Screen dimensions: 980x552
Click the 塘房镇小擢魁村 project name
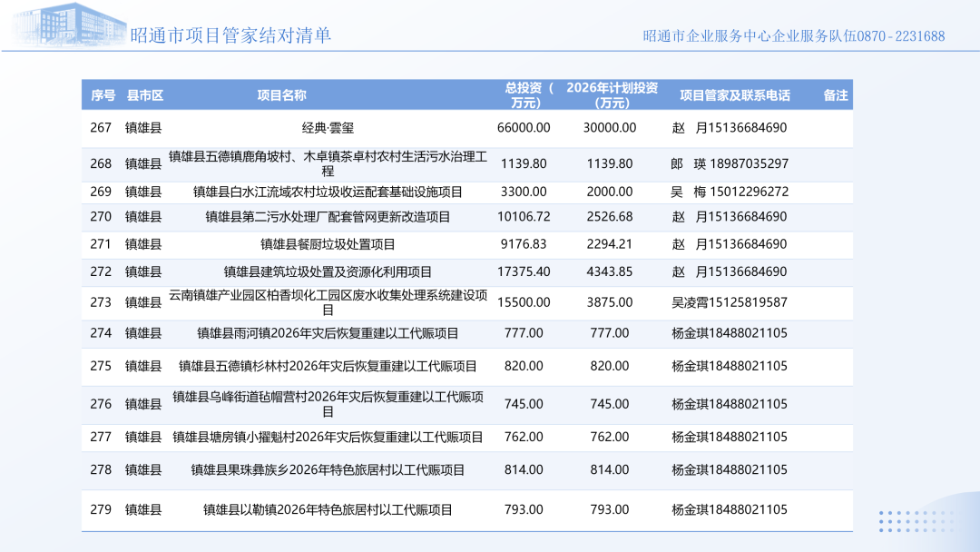328,437
